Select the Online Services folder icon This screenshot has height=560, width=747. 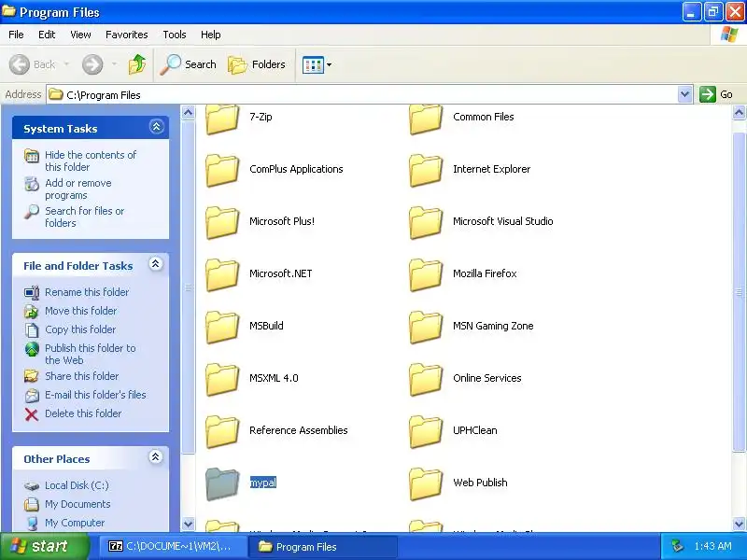426,380
